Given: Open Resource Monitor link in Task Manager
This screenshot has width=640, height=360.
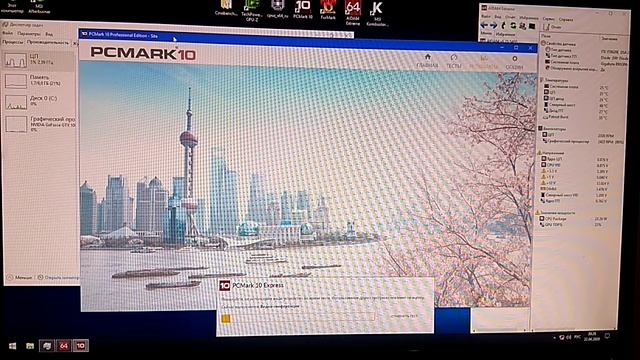Looking at the screenshot, I should click(x=58, y=278).
